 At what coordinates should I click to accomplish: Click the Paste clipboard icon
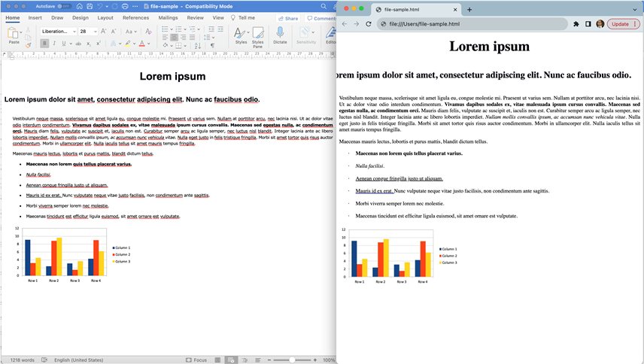tap(14, 35)
